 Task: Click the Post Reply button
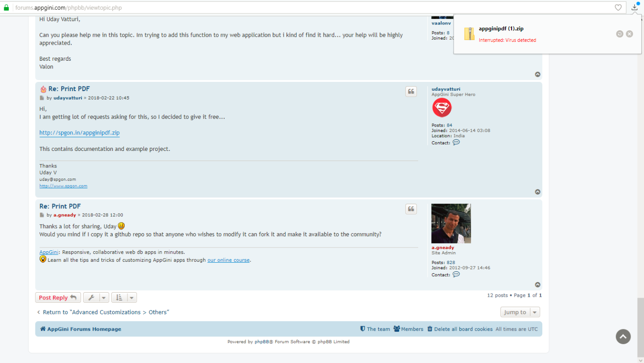(58, 298)
